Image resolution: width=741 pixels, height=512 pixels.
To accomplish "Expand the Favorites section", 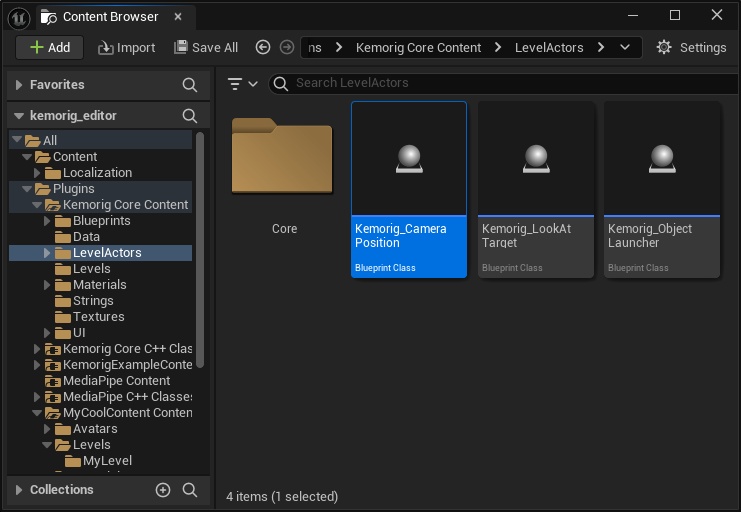I will point(19,85).
